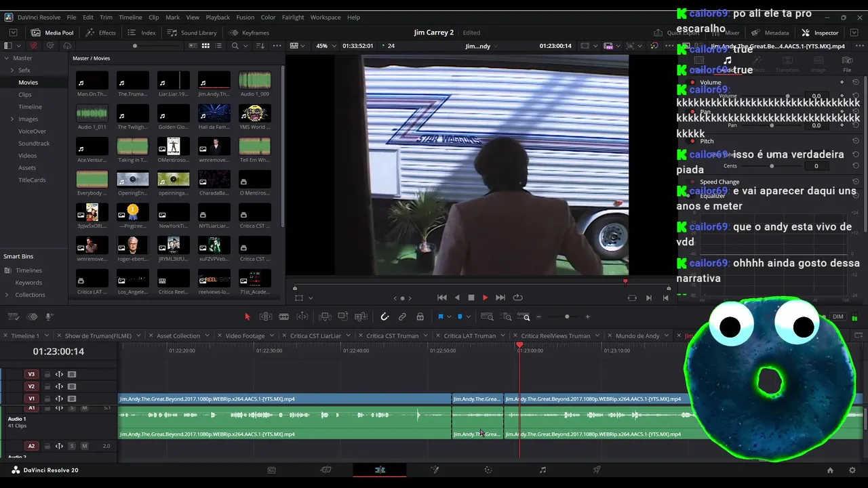Adjust the timeline zoom slider handle
Viewport: 868px width, 488px height.
[567, 317]
